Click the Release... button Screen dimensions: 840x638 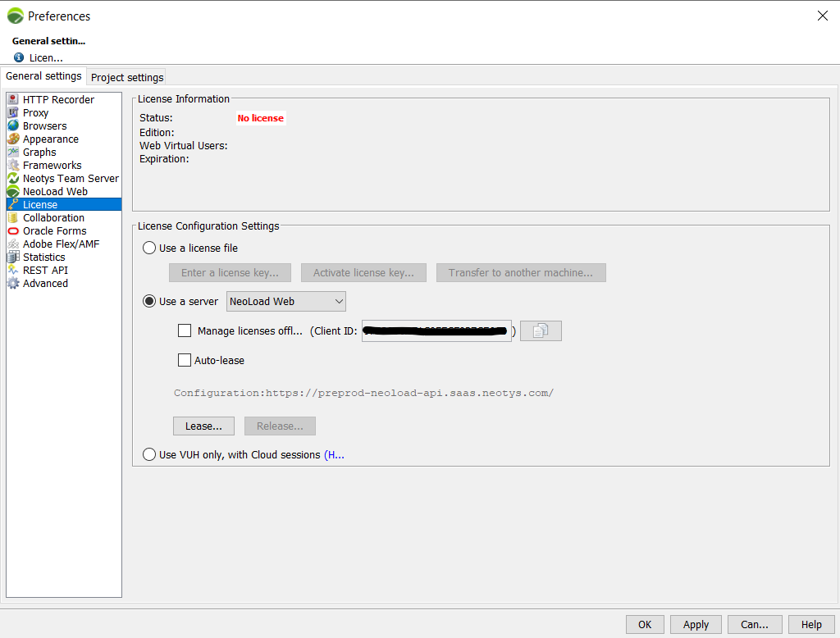[x=280, y=426]
